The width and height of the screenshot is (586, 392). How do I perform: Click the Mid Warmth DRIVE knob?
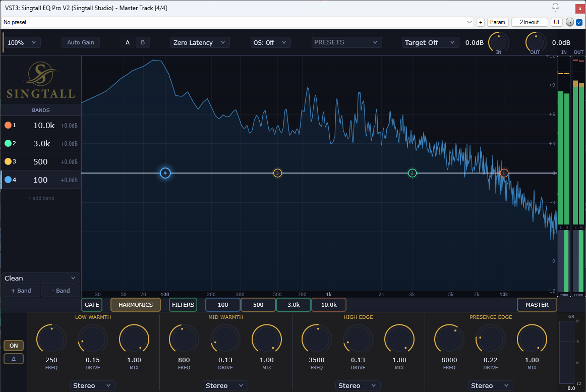point(225,339)
